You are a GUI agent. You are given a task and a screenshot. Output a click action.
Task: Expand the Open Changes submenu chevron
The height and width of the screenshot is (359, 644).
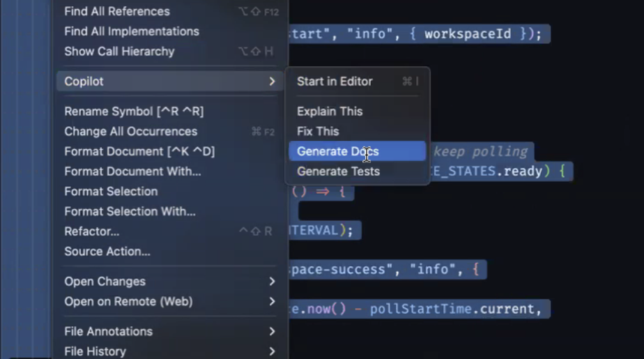coord(272,282)
